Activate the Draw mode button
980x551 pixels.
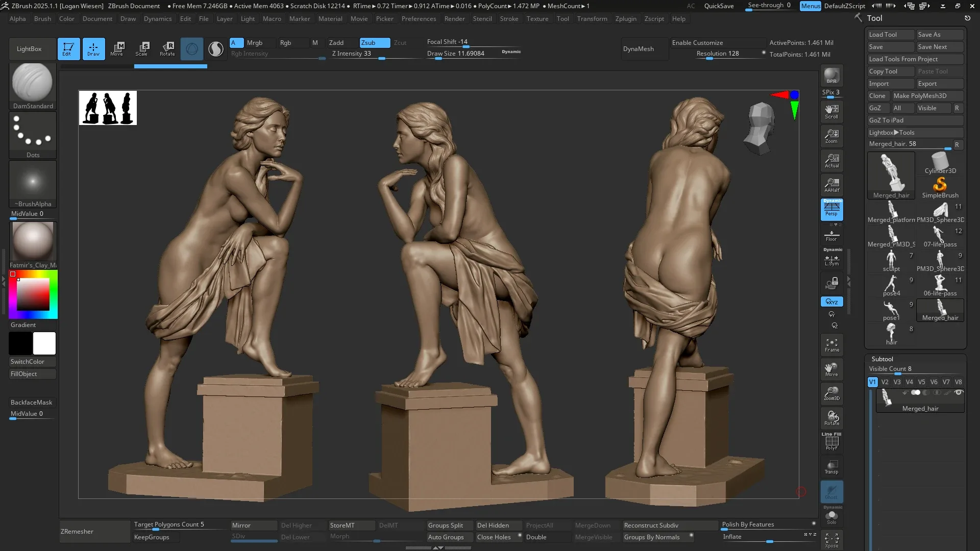coord(93,49)
